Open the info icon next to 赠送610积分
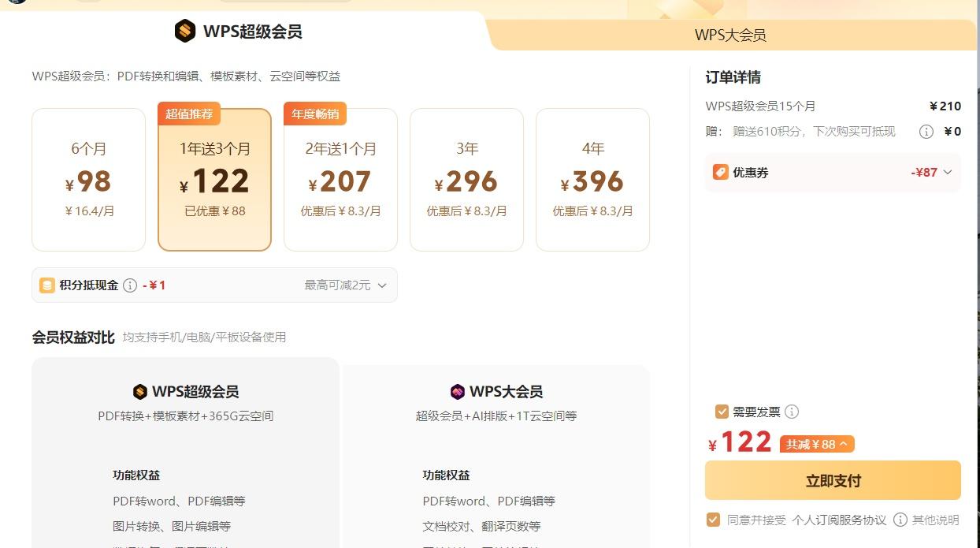 coord(927,132)
